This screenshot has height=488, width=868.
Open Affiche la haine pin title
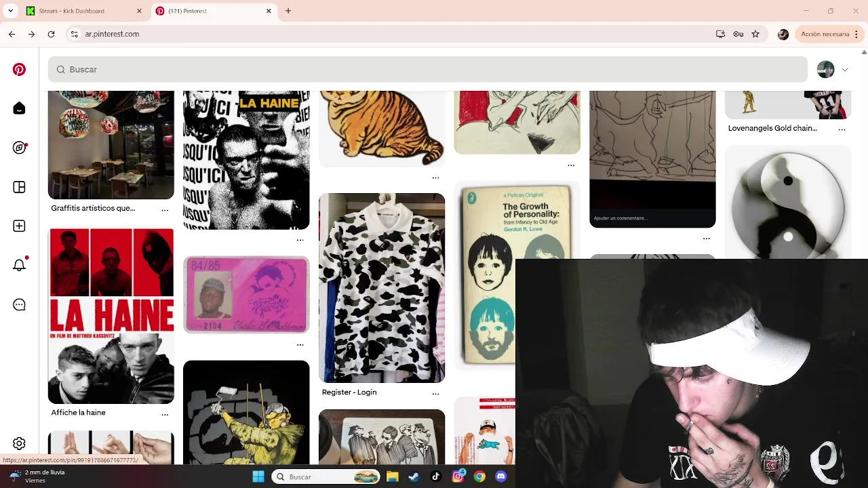pos(78,412)
